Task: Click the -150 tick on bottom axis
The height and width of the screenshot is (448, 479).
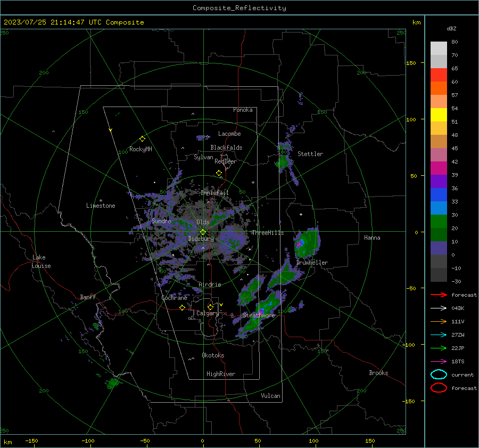Action: tap(31, 441)
